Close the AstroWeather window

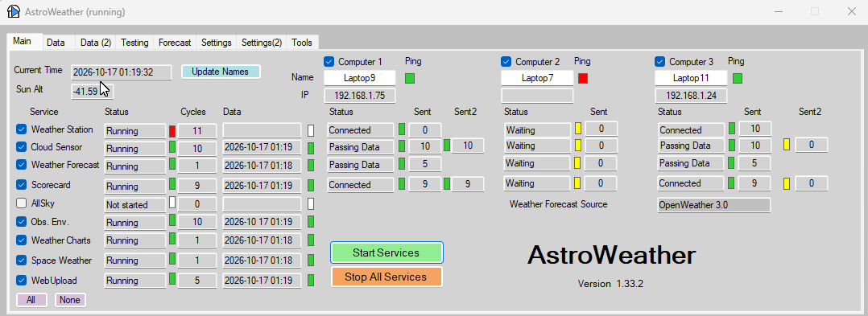click(852, 11)
